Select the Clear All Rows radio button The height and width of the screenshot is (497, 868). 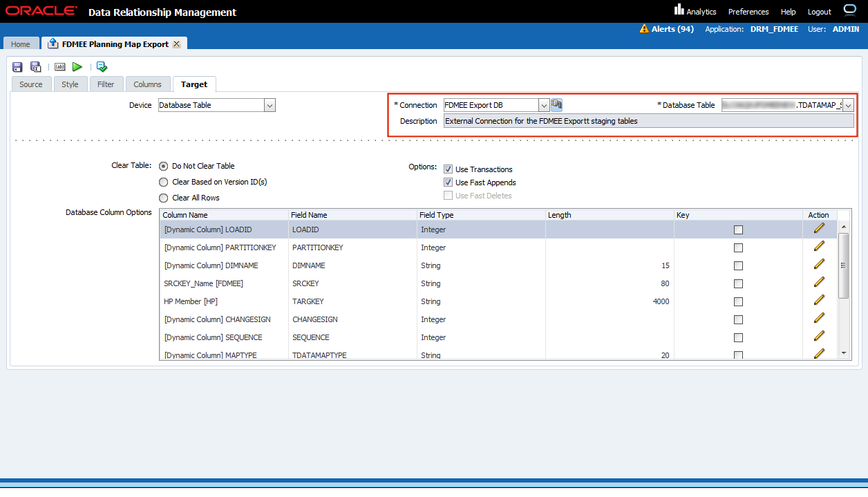coord(164,198)
